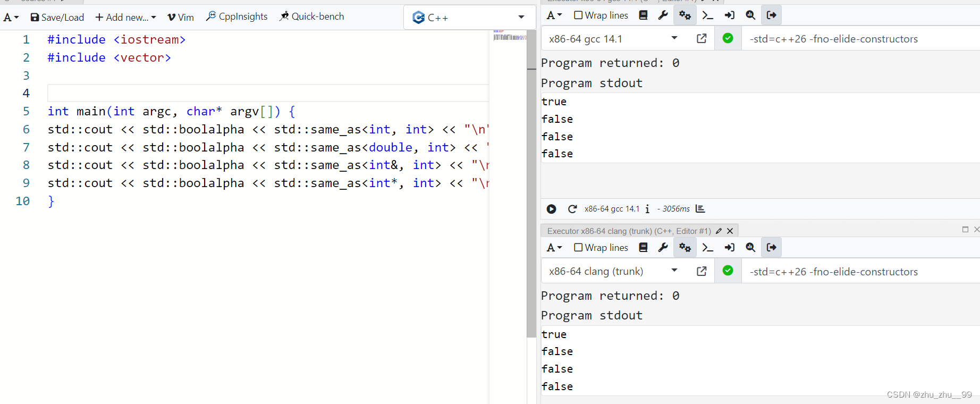Launch Quick-bench from editor toolbar
Image resolution: width=980 pixels, height=404 pixels.
click(x=312, y=16)
